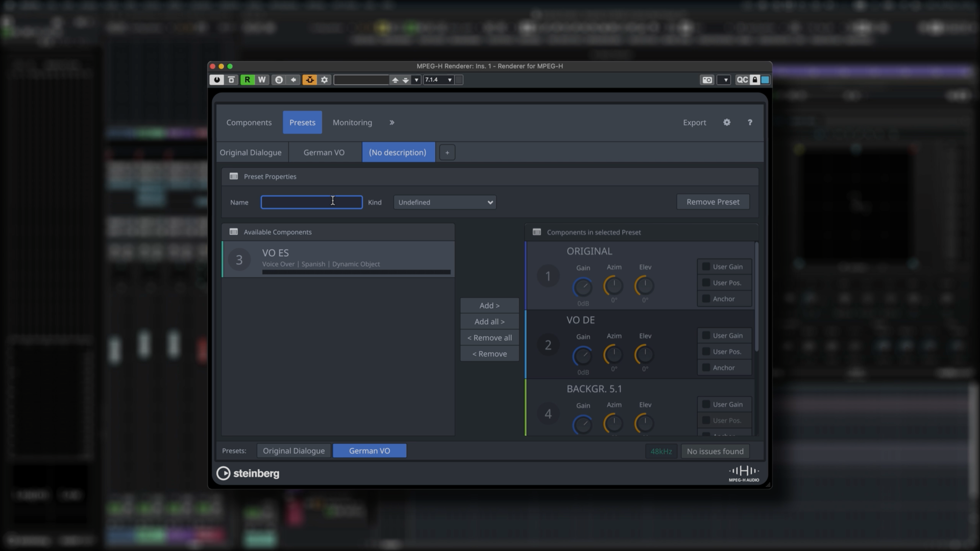Screen dimensions: 980x551
Task: Add new preset with plus button
Action: point(447,153)
